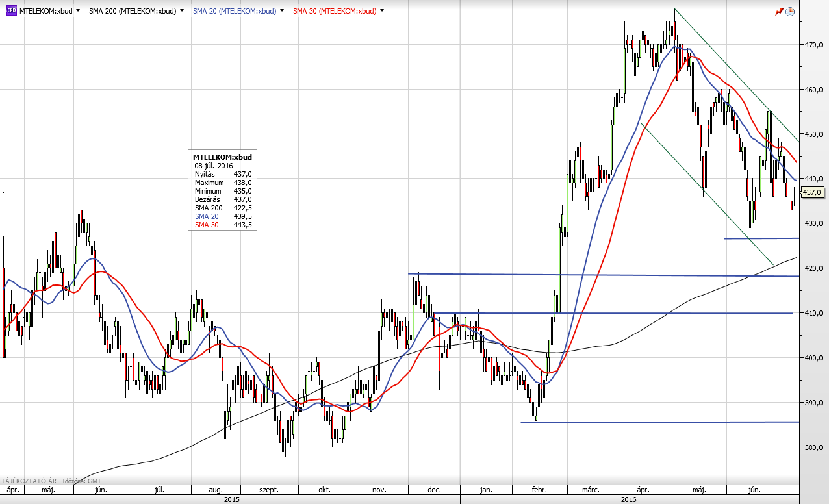Viewport: 829px width, 504px height.
Task: Click the dec. month label
Action: [435, 490]
